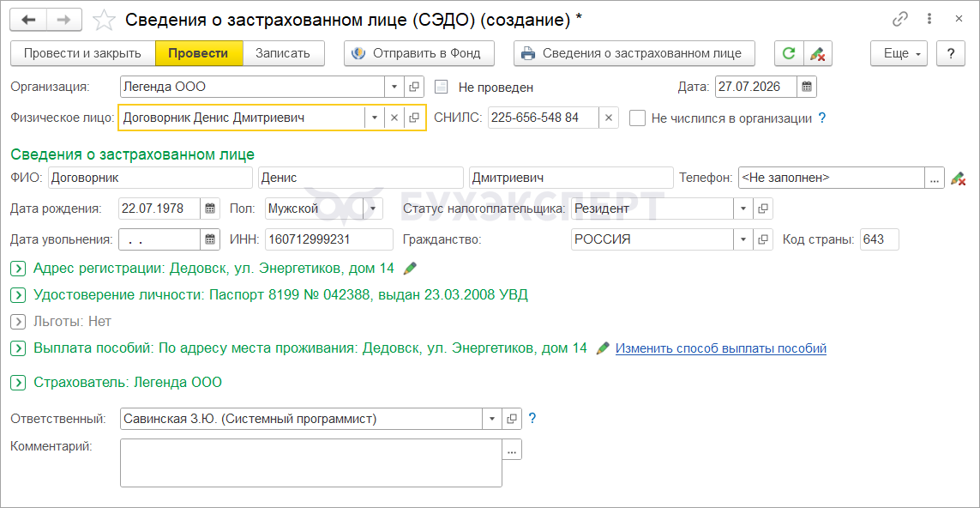This screenshot has width=980, height=508.
Task: Click the yellow Провести button
Action: pyautogui.click(x=199, y=53)
